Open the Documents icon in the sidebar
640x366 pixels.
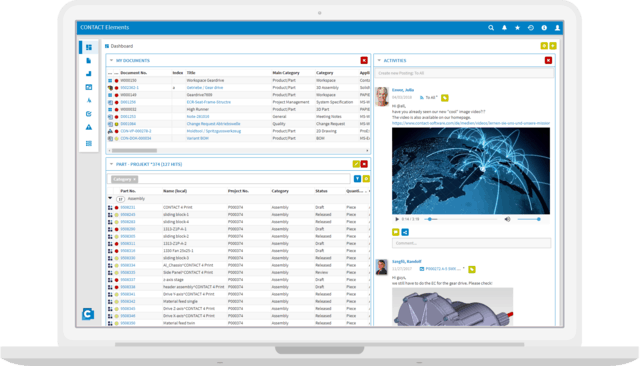89,60
